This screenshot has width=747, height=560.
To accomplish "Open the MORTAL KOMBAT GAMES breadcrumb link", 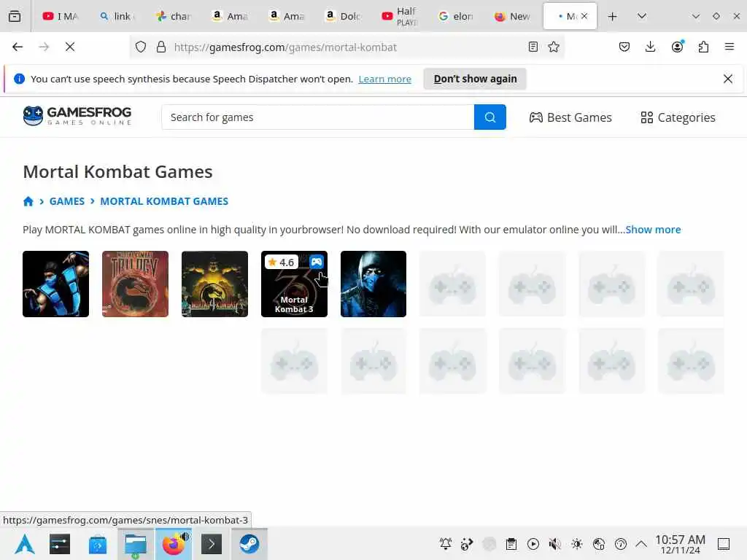I will [x=164, y=201].
